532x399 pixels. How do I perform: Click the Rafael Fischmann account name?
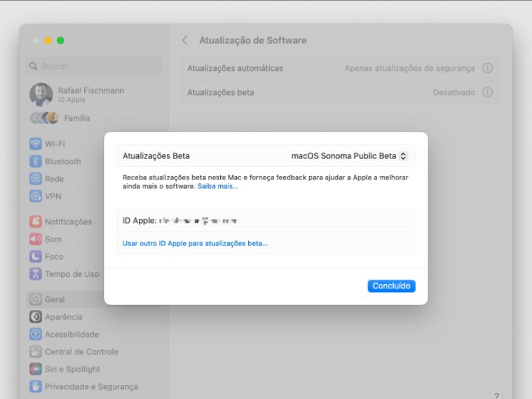pos(91,90)
